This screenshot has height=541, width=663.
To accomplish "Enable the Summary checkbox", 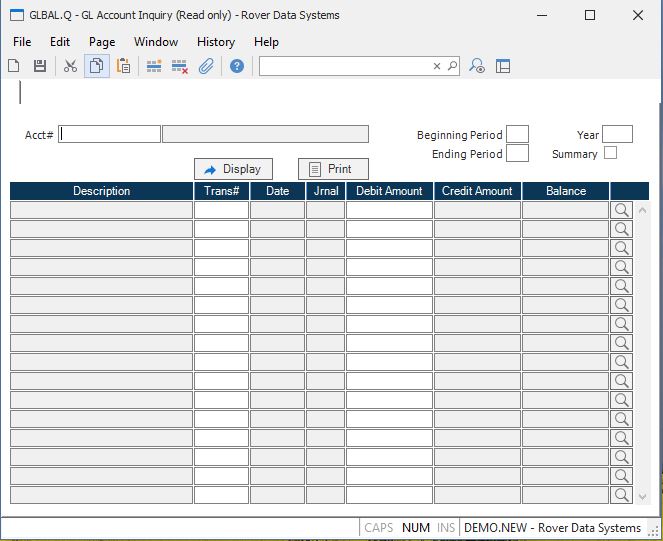I will pos(611,153).
